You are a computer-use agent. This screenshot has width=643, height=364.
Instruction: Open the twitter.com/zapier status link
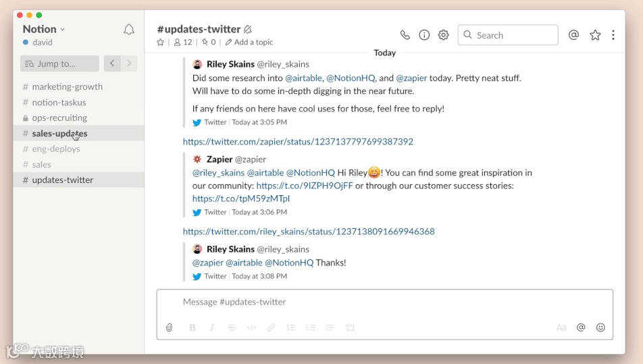(298, 141)
